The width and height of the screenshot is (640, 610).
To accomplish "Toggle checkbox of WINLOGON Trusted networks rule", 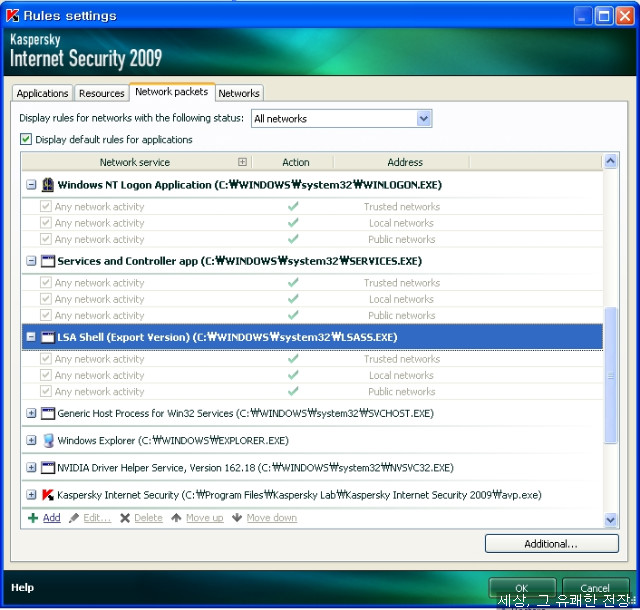I will (46, 206).
